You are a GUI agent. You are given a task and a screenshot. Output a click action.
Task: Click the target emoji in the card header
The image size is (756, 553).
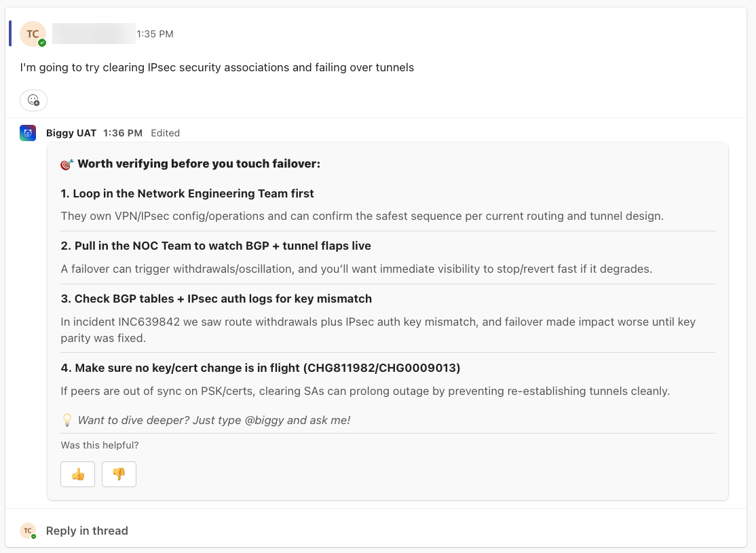(x=67, y=164)
